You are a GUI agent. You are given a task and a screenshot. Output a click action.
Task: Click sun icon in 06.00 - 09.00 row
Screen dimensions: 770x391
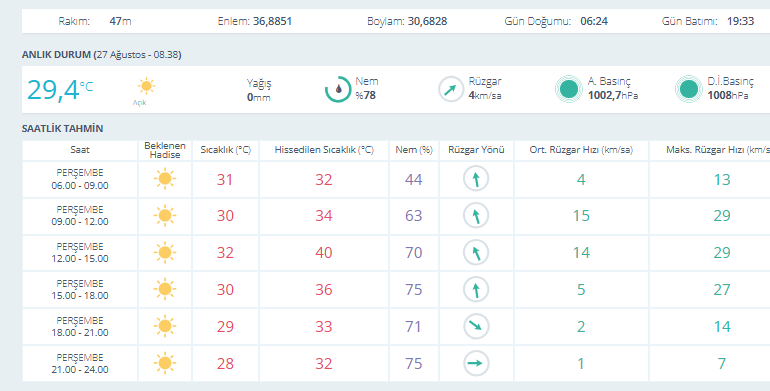[165, 179]
